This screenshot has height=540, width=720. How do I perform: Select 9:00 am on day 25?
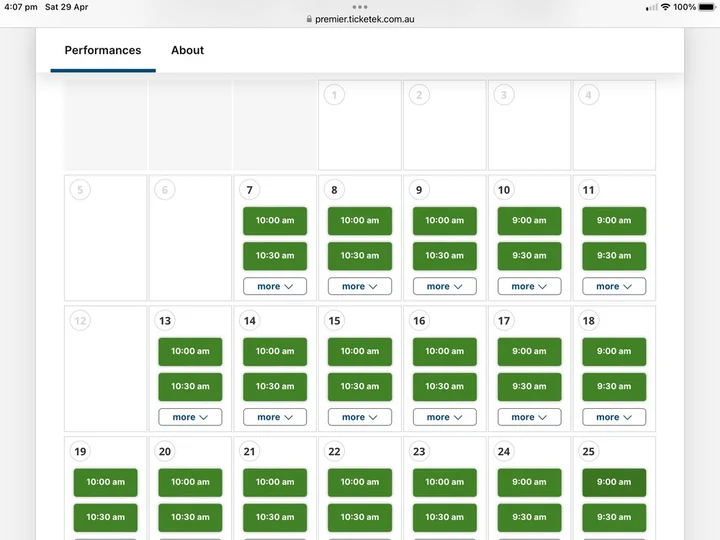pyautogui.click(x=614, y=482)
